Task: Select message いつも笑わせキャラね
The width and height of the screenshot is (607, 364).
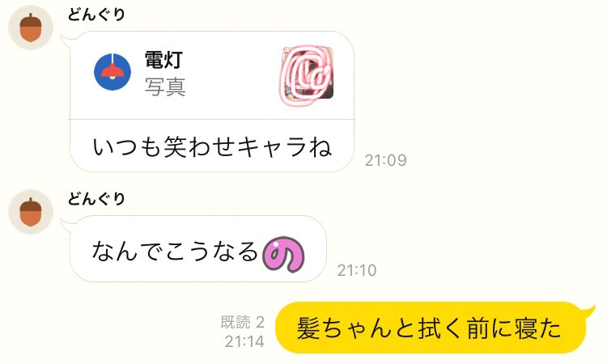Action: coord(212,146)
